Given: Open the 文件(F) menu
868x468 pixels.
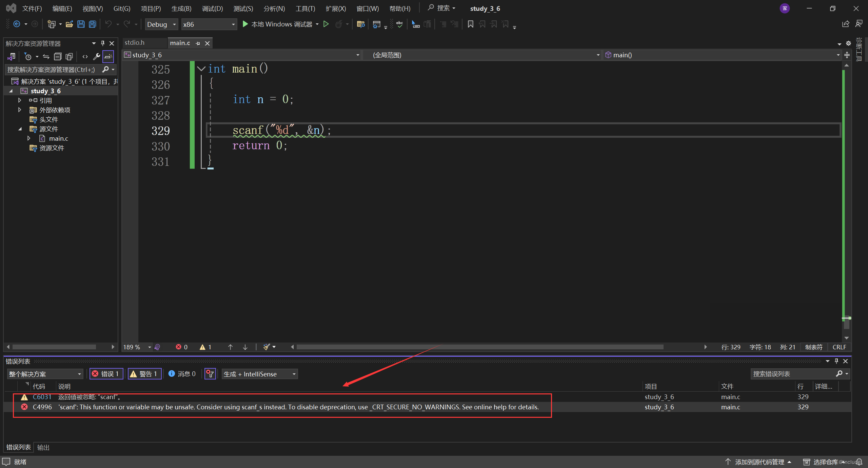Looking at the screenshot, I should 32,8.
